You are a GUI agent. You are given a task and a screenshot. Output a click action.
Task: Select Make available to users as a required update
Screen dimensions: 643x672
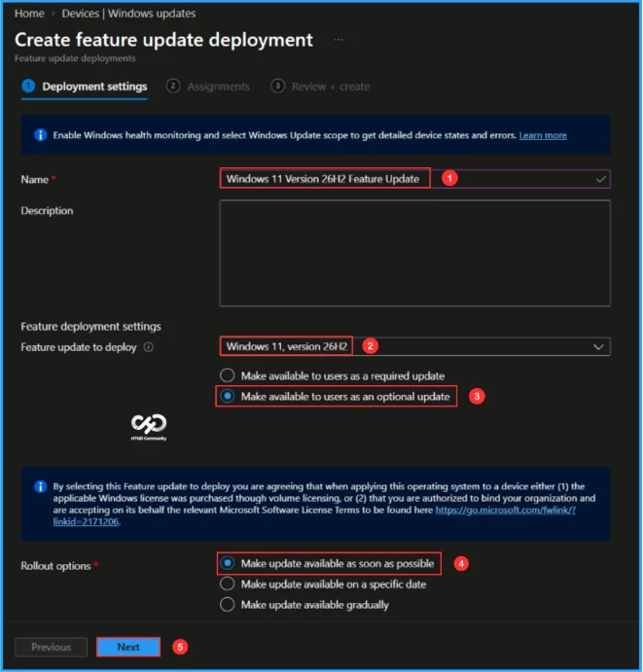(228, 375)
